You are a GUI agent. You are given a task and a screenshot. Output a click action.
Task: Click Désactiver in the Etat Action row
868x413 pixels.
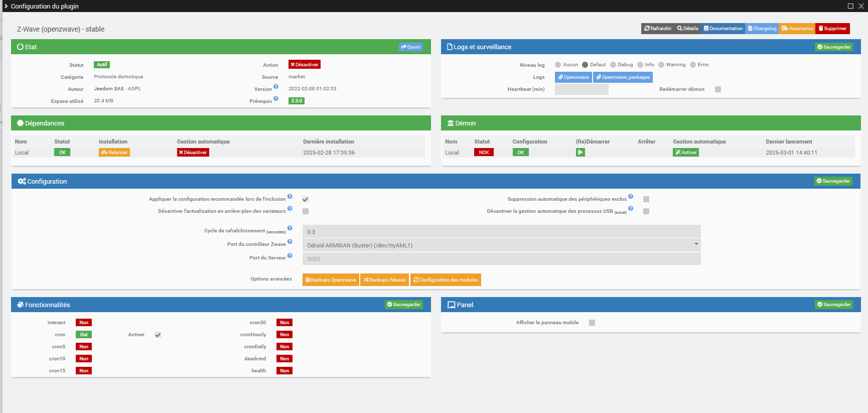[x=305, y=65]
